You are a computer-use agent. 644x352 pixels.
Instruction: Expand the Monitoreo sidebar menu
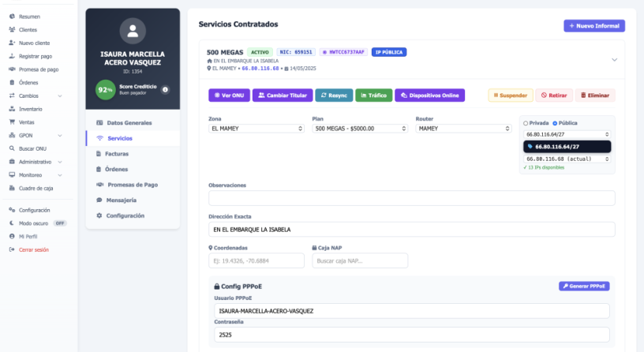click(x=60, y=175)
